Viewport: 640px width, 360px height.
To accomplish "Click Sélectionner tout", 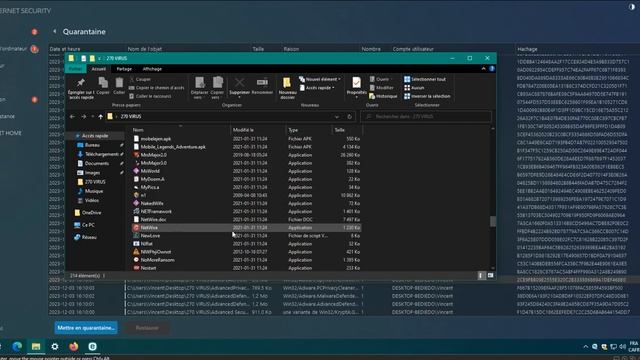I will tap(425, 79).
